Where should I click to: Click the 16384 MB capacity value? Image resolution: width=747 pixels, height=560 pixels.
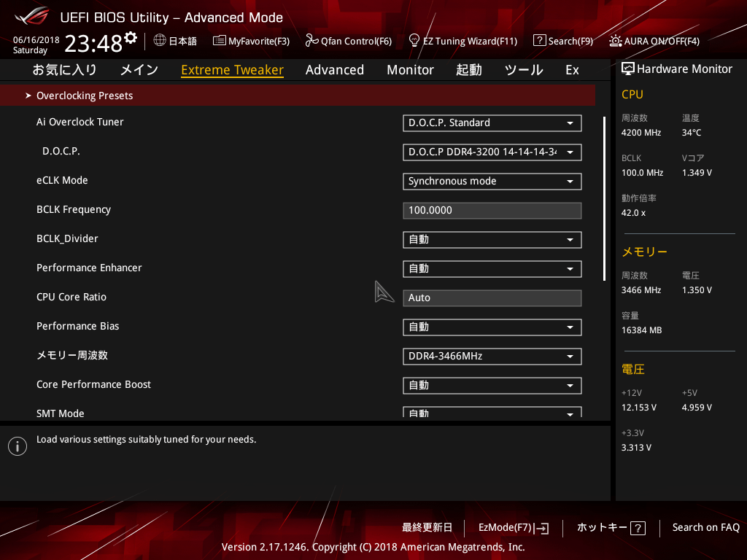(641, 330)
